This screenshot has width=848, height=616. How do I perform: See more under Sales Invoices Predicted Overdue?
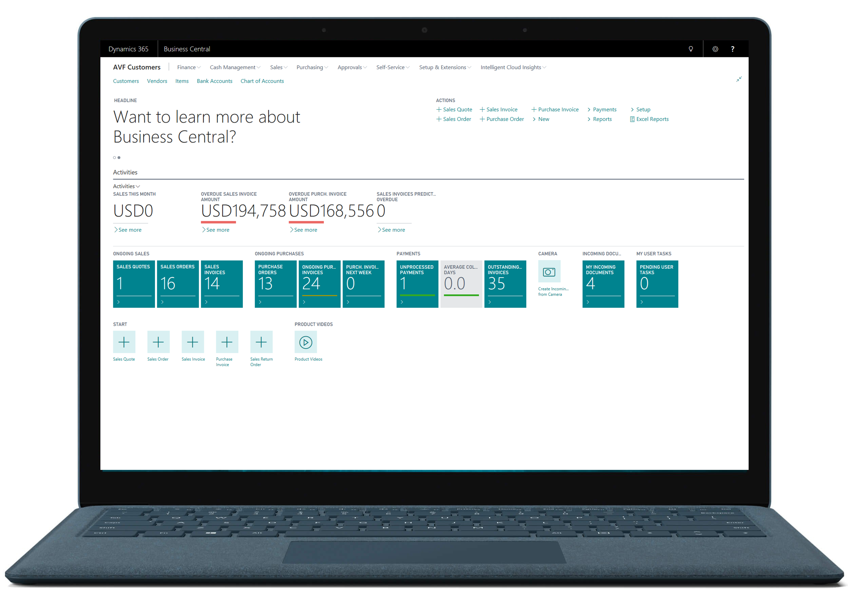click(x=391, y=230)
